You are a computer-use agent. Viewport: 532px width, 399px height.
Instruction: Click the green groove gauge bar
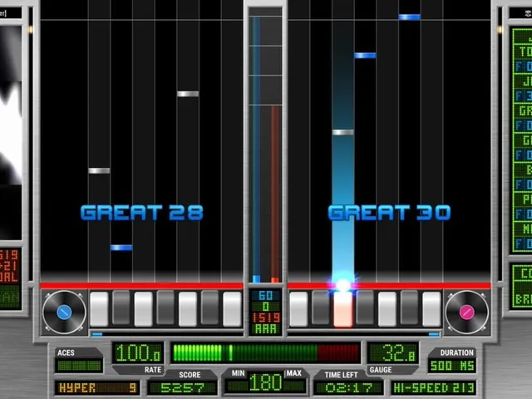coord(265,352)
